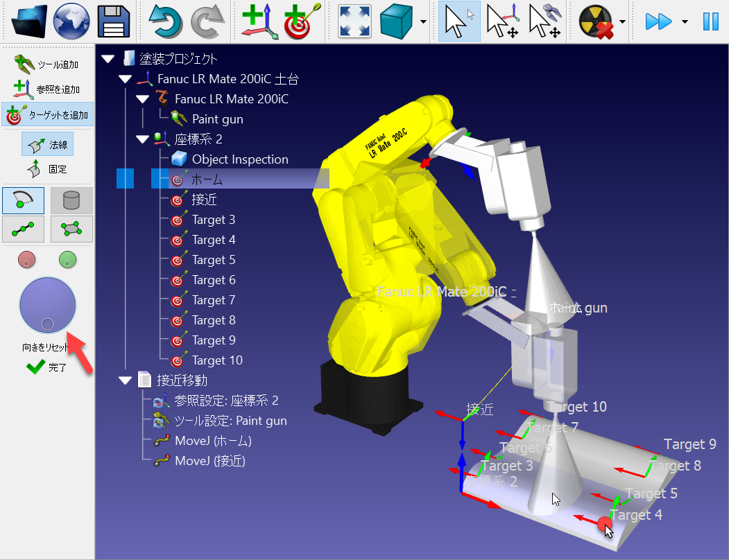This screenshot has height=560, width=729.
Task: Select 参照設定: 座標系 2 instruction
Action: pyautogui.click(x=226, y=400)
